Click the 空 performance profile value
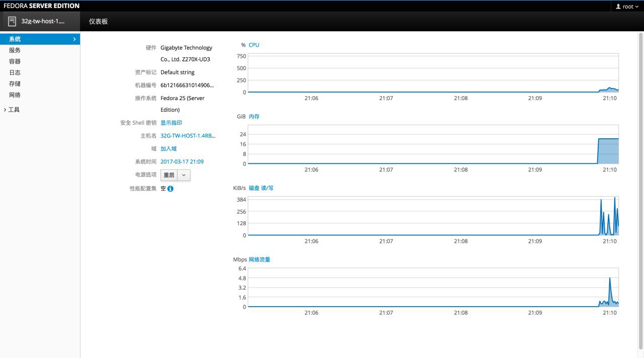The image size is (644, 358). point(163,189)
